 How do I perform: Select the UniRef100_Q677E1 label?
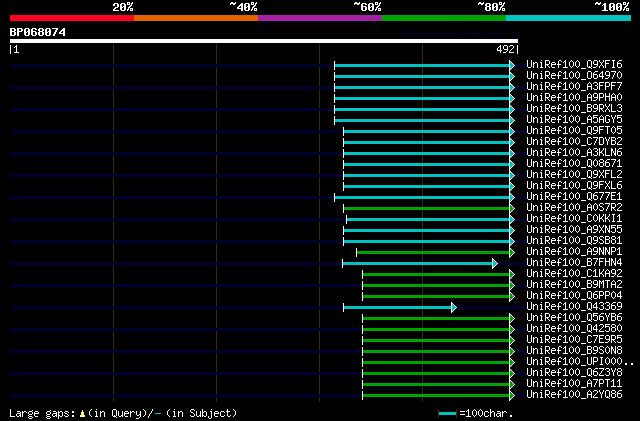pos(574,197)
